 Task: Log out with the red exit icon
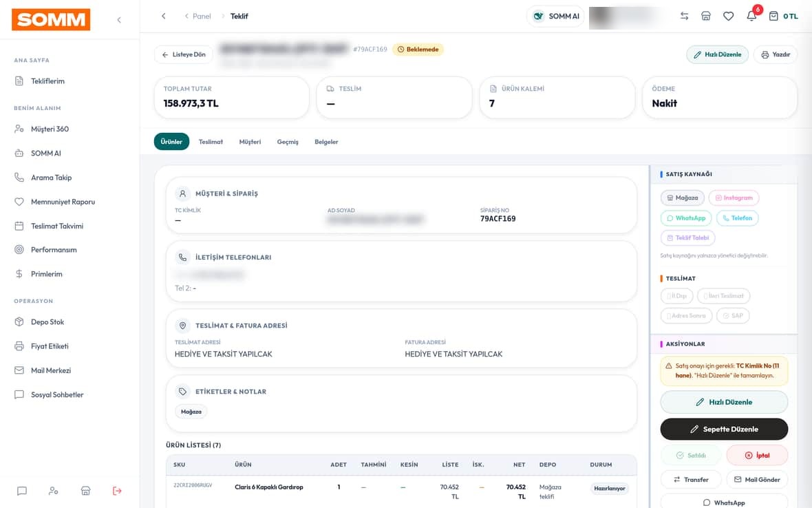tap(117, 491)
